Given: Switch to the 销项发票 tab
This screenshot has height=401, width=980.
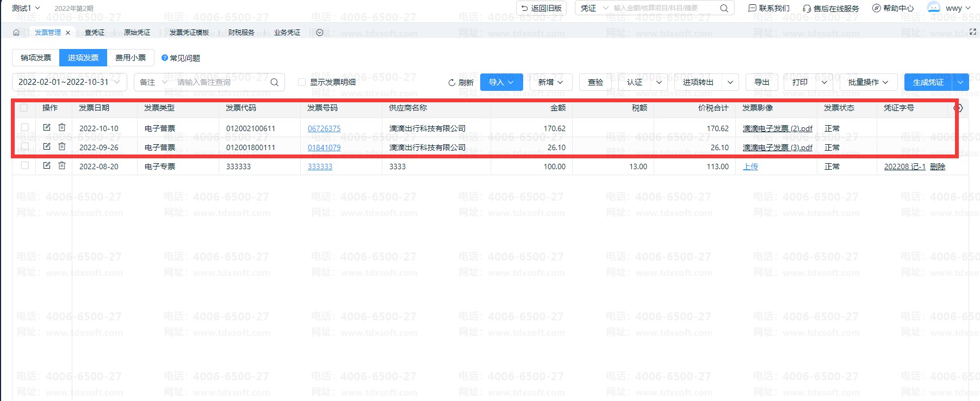Looking at the screenshot, I should point(36,58).
